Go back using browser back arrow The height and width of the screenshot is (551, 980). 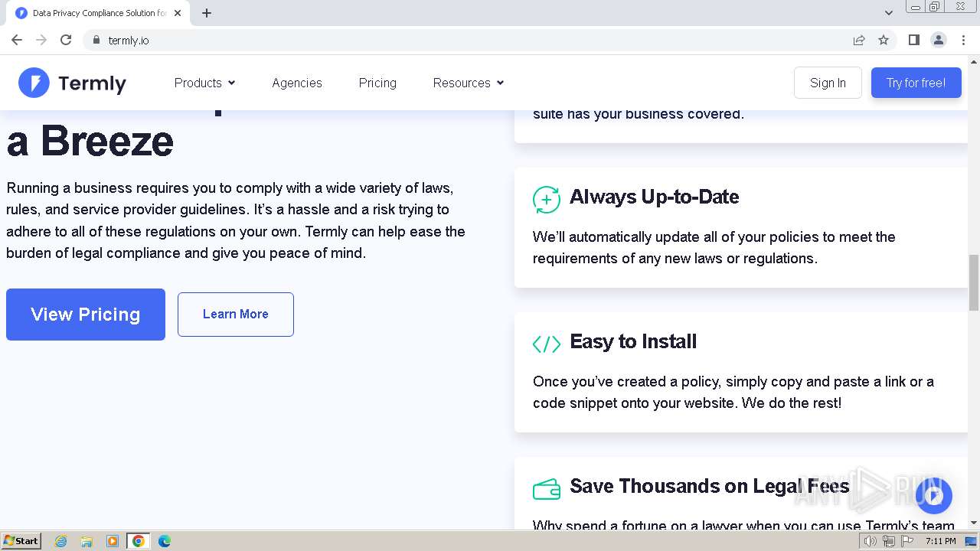coord(17,40)
